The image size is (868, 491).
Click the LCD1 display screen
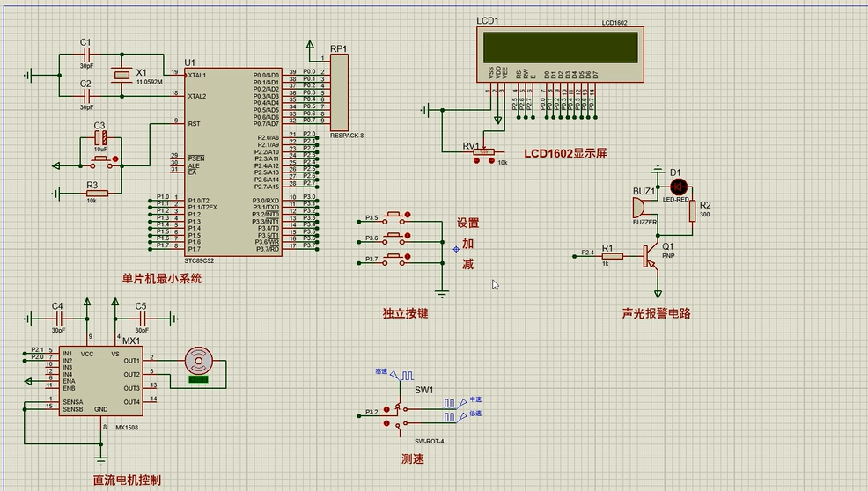click(x=556, y=47)
